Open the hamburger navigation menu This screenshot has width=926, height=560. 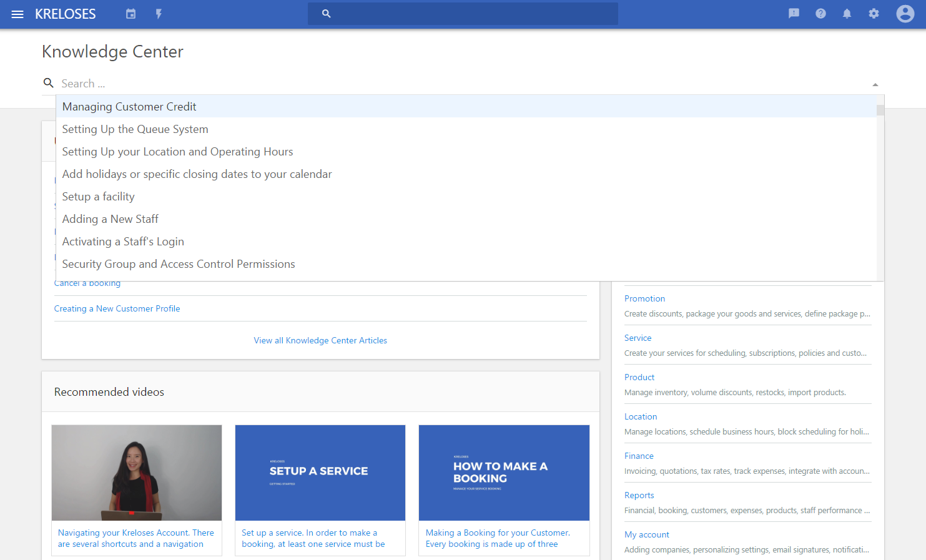point(17,14)
